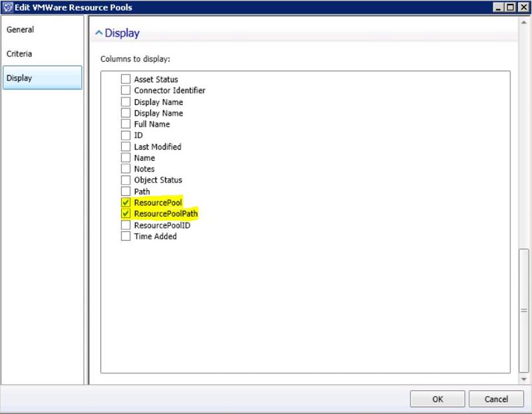This screenshot has height=414, width=532.
Task: Collapse the Display section chevron
Action: point(98,33)
